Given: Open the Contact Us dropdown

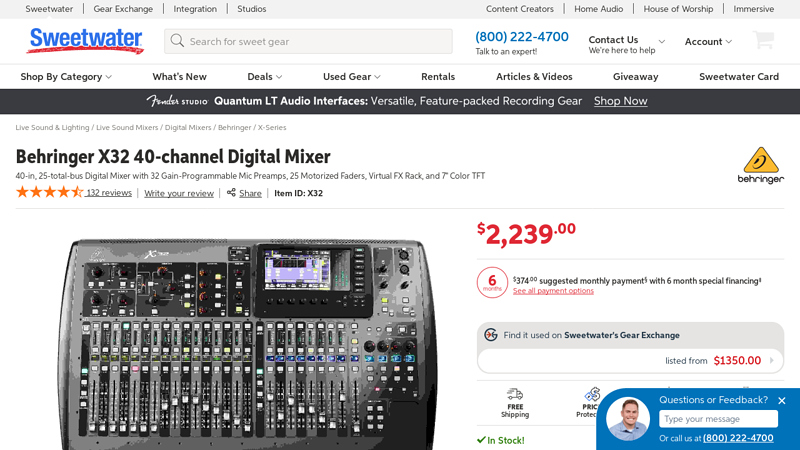Looking at the screenshot, I should (x=627, y=44).
